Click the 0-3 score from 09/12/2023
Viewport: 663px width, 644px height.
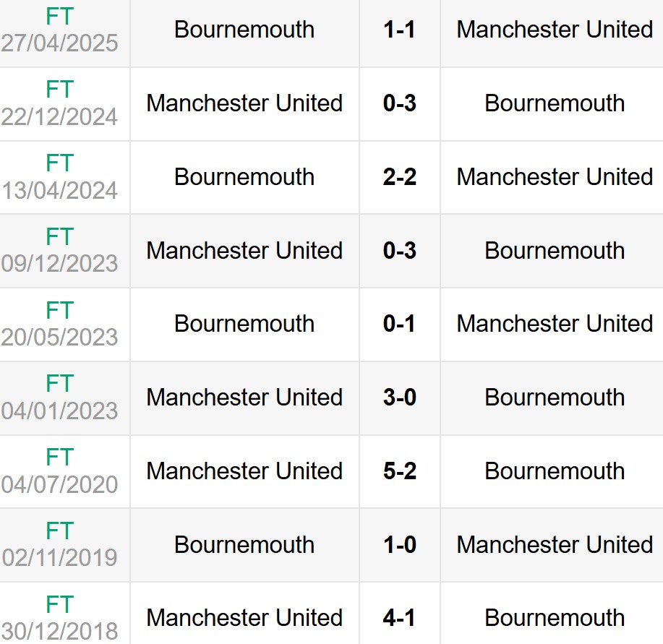pyautogui.click(x=400, y=251)
